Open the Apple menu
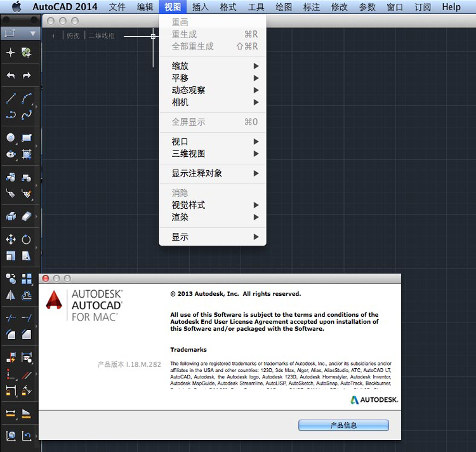Image resolution: width=476 pixels, height=452 pixels. (x=17, y=7)
